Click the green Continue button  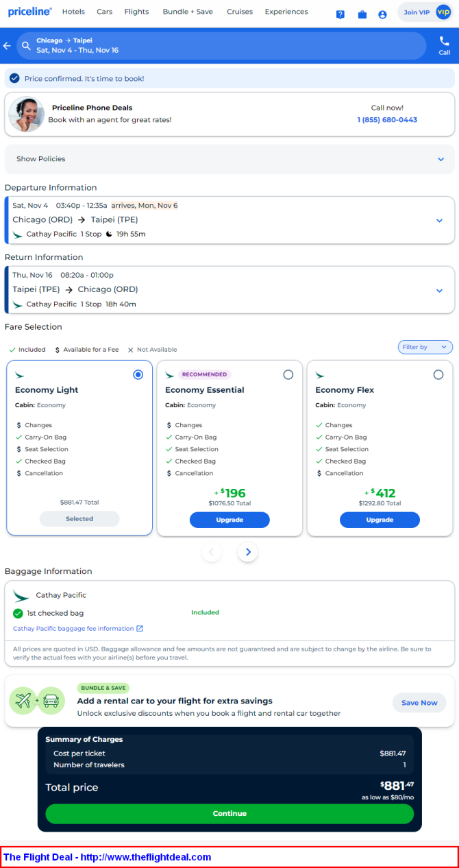pyautogui.click(x=229, y=814)
